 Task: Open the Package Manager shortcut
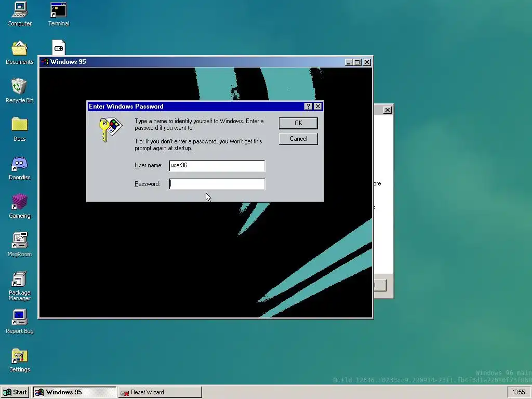[19, 286]
